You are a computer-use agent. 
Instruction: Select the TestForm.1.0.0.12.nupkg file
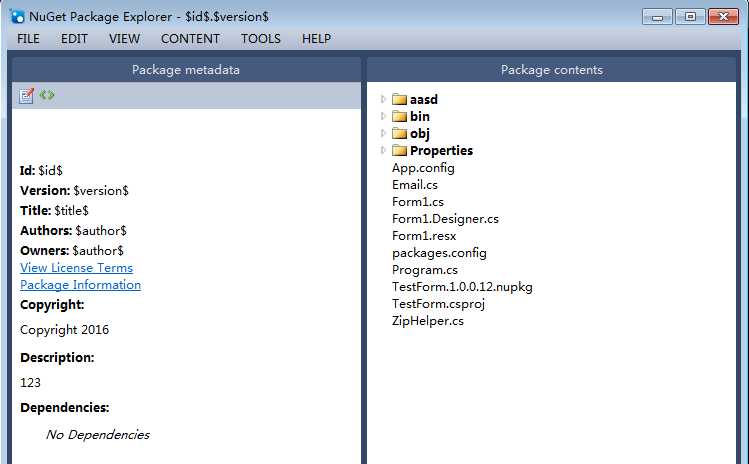coord(462,287)
